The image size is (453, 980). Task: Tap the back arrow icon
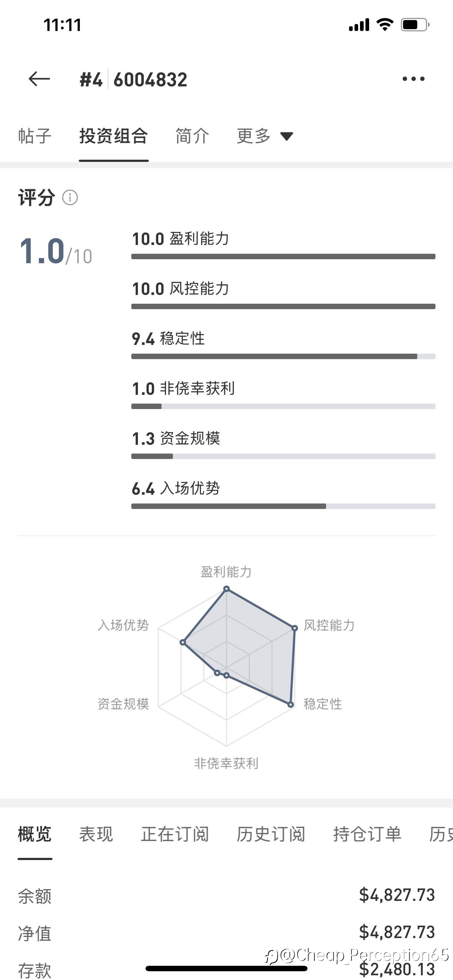click(39, 79)
